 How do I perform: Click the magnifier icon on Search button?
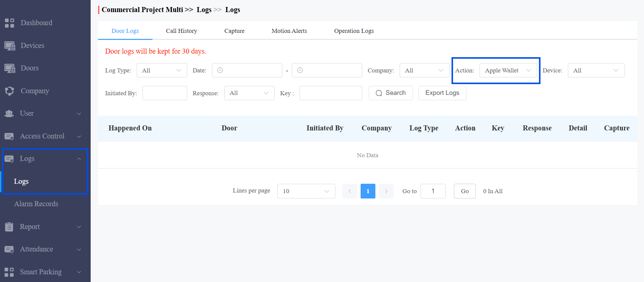tap(379, 93)
